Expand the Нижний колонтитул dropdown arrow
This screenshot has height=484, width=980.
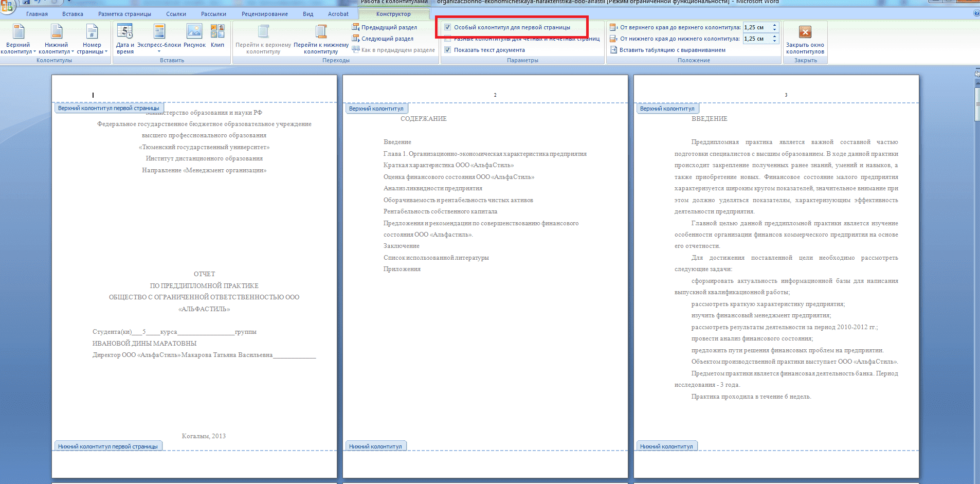point(72,52)
